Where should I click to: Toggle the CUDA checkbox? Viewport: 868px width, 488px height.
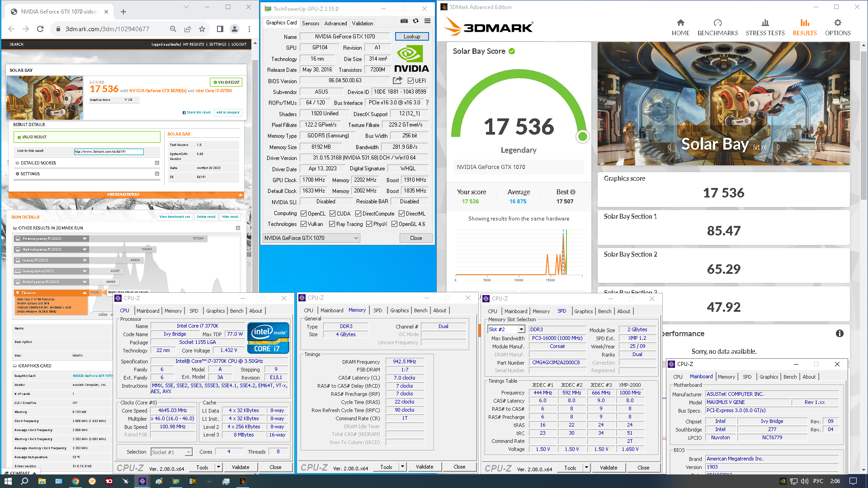[x=332, y=214]
